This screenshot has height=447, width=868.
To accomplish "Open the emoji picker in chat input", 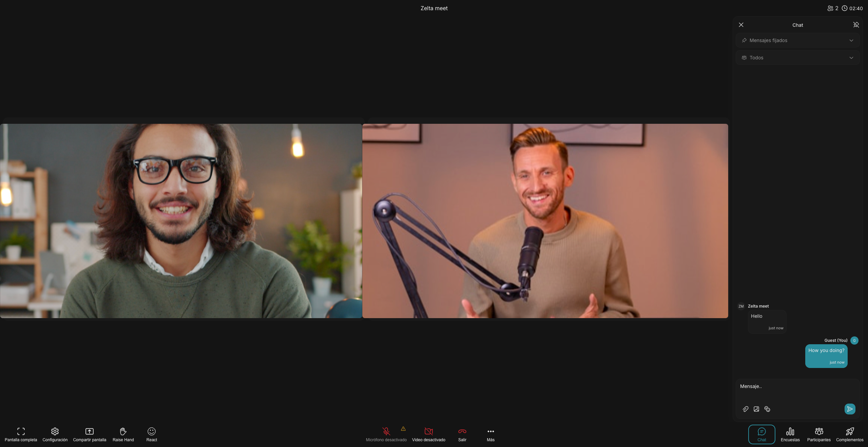I will pyautogui.click(x=767, y=409).
